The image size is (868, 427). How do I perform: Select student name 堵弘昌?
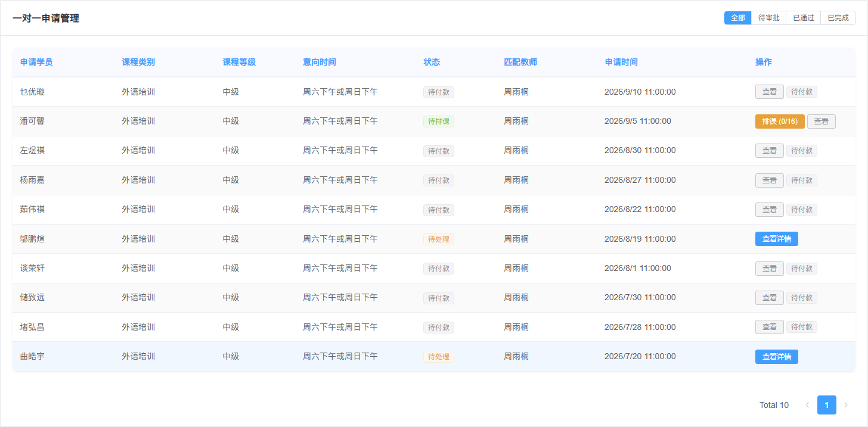coord(32,327)
